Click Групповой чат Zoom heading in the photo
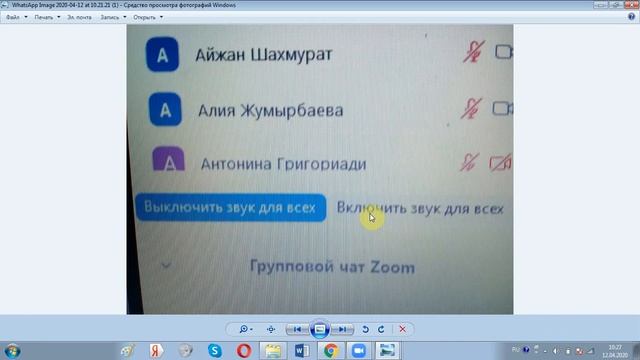Image resolution: width=640 pixels, height=360 pixels. [332, 267]
